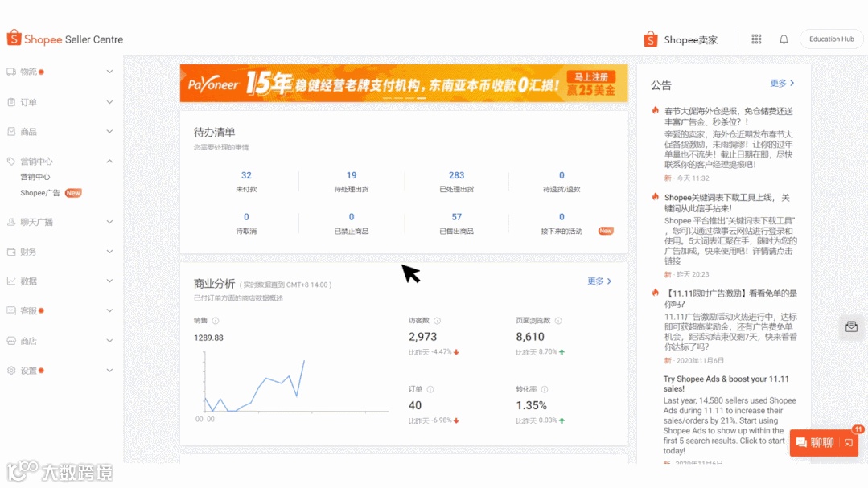This screenshot has height=488, width=868.
Task: Click info icon next to 页面浏览数
Action: click(x=558, y=320)
